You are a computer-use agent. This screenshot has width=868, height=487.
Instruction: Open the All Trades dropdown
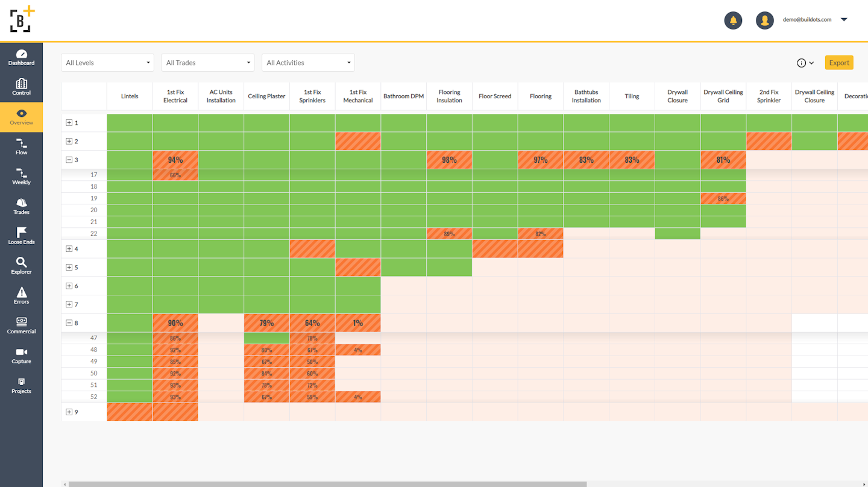(207, 63)
